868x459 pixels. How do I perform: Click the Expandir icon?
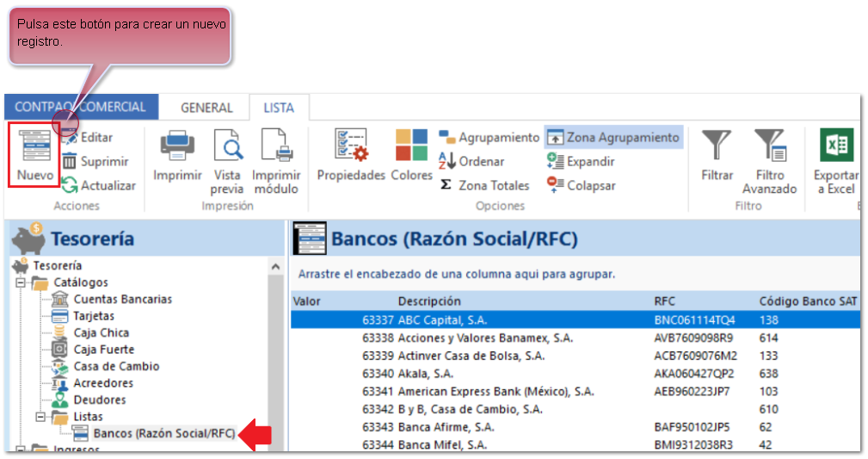tap(555, 161)
